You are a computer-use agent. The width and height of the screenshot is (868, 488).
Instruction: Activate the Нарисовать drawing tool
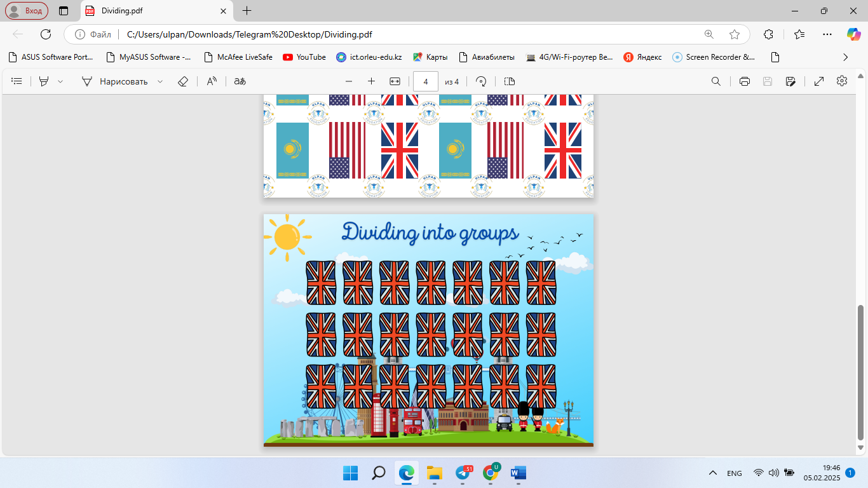click(114, 81)
